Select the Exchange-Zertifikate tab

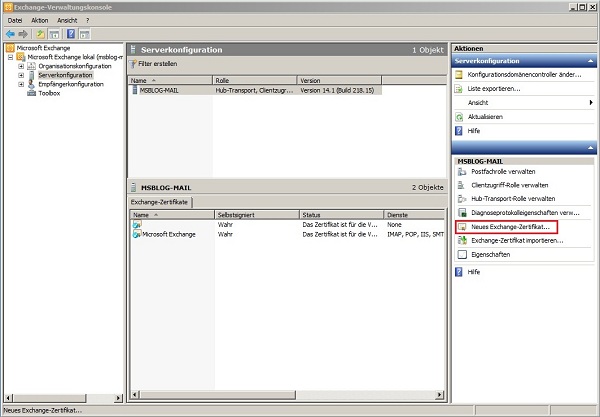tap(160, 202)
